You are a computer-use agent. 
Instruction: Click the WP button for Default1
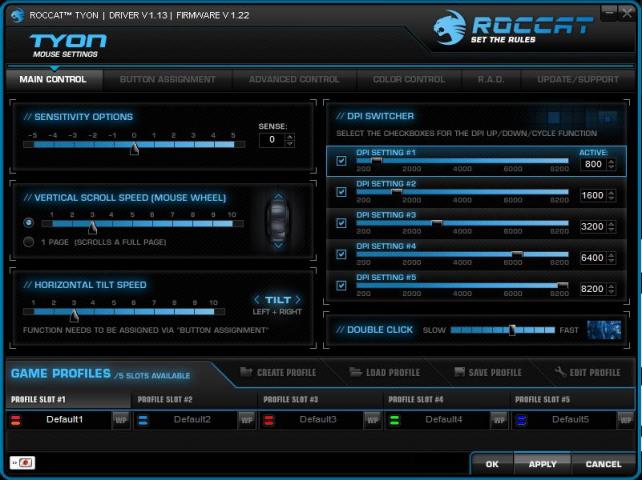pyautogui.click(x=121, y=421)
